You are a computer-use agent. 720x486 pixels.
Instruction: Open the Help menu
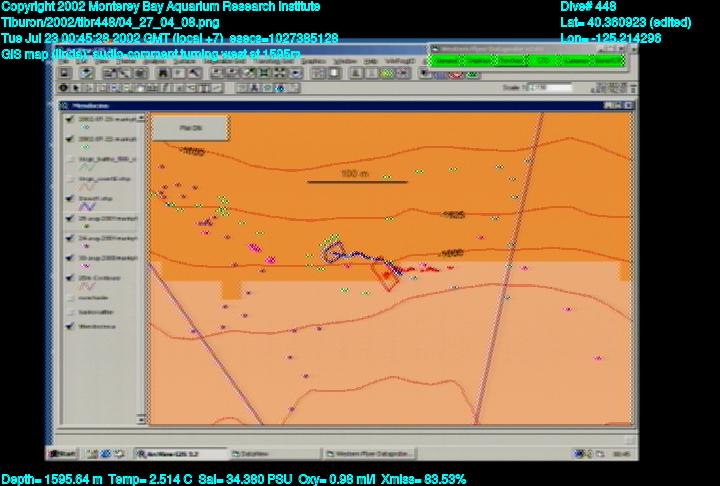[371, 60]
